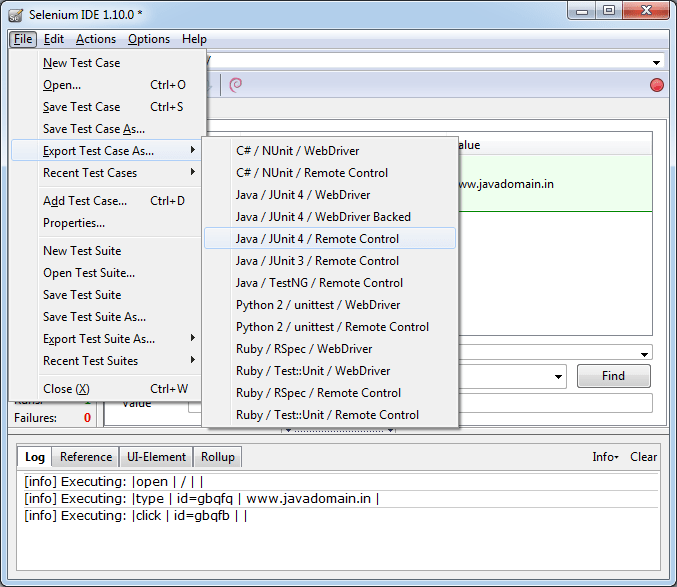Export as Java / JUnit 4 / Remote Control
The width and height of the screenshot is (677, 587).
click(x=330, y=239)
